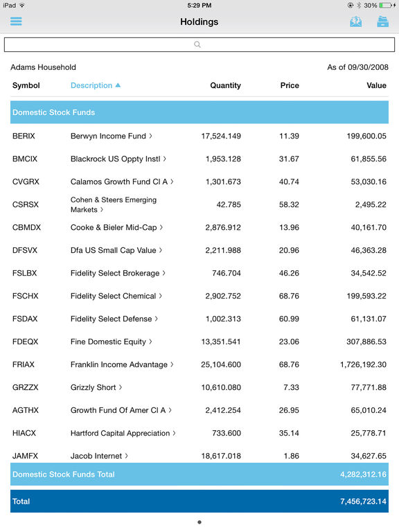Open Fidelity Select Chemical holding

click(116, 296)
